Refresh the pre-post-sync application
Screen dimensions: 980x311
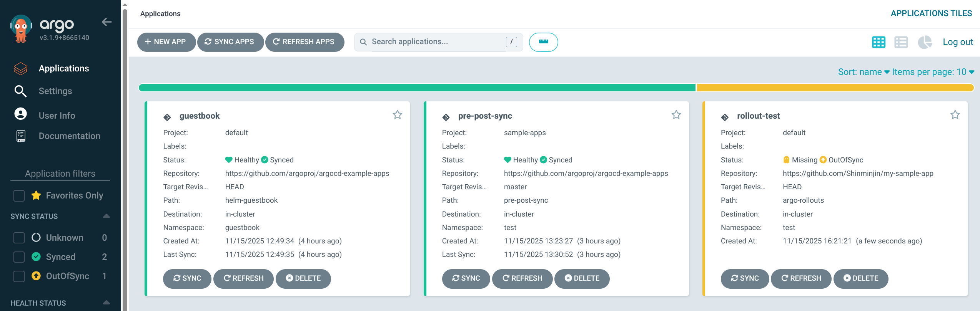522,278
